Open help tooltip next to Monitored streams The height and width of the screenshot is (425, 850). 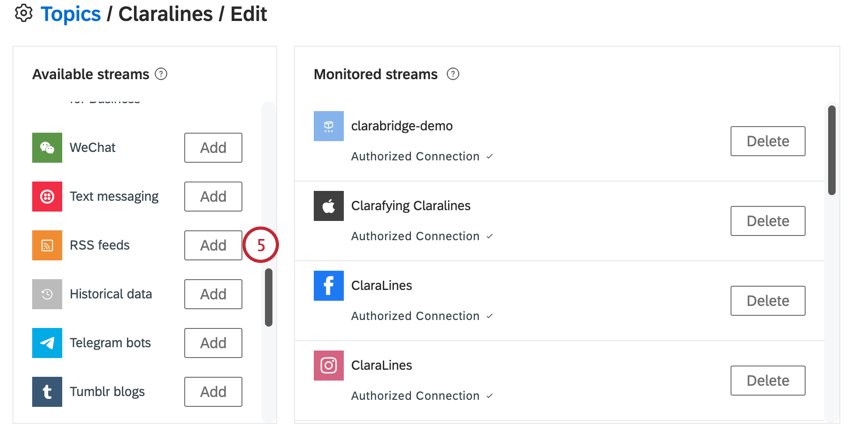pyautogui.click(x=453, y=74)
